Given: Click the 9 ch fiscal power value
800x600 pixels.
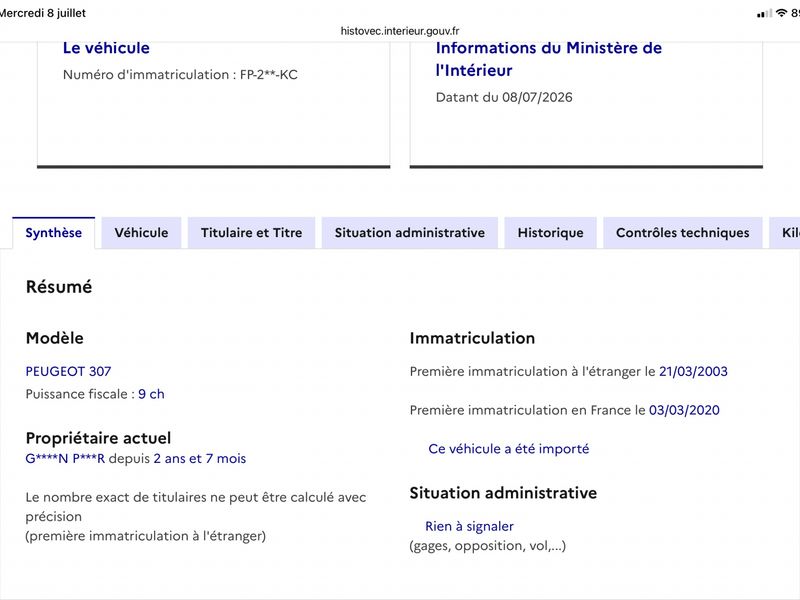Looking at the screenshot, I should pyautogui.click(x=152, y=394).
